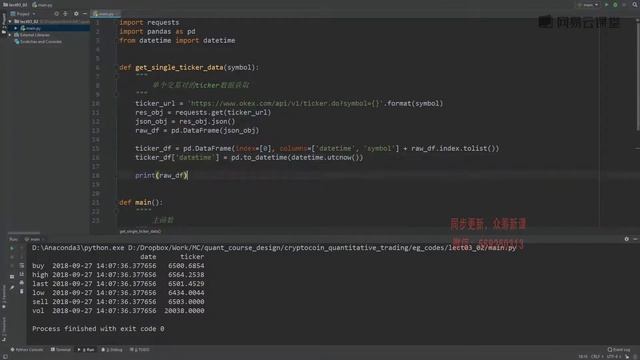The height and width of the screenshot is (360, 640).
Task: Select the main tab in Run panel
Action: tap(33, 239)
